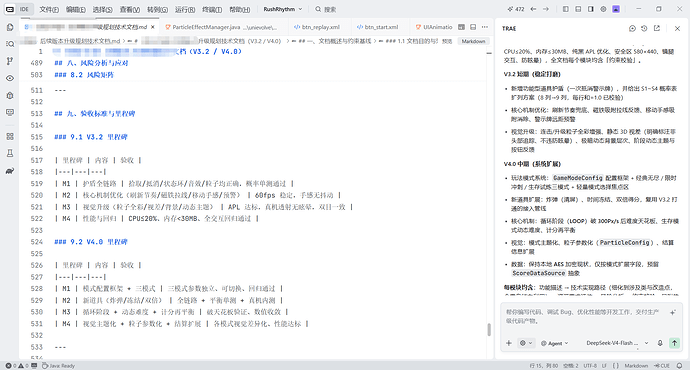
Task: Open the 文件(F) menu
Action: click(x=49, y=9)
